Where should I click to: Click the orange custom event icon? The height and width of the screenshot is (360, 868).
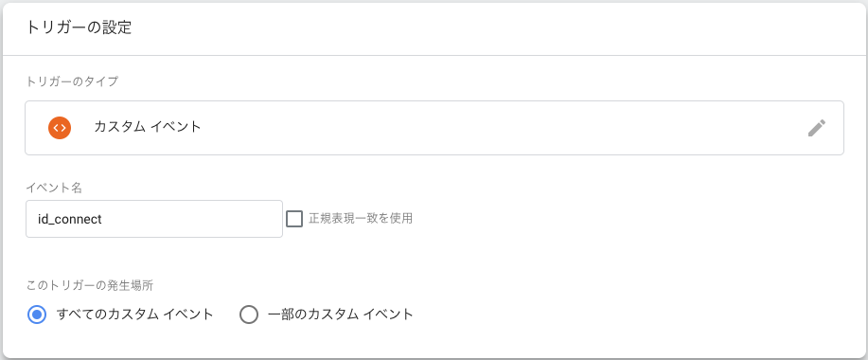click(60, 128)
